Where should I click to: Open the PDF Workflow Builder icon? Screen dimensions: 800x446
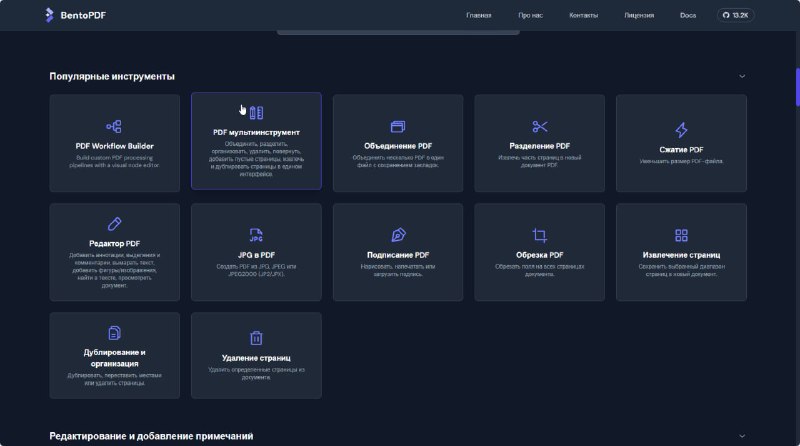[x=114, y=126]
